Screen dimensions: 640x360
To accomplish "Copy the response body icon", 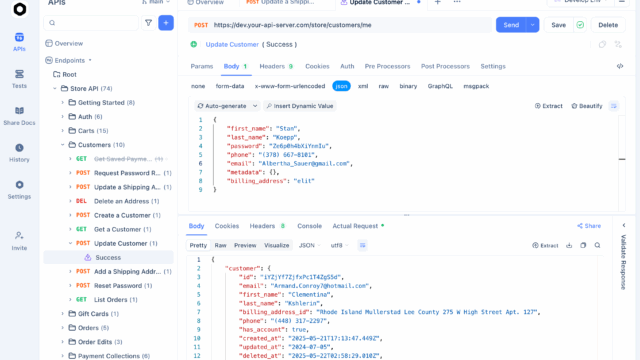I will pos(583,245).
